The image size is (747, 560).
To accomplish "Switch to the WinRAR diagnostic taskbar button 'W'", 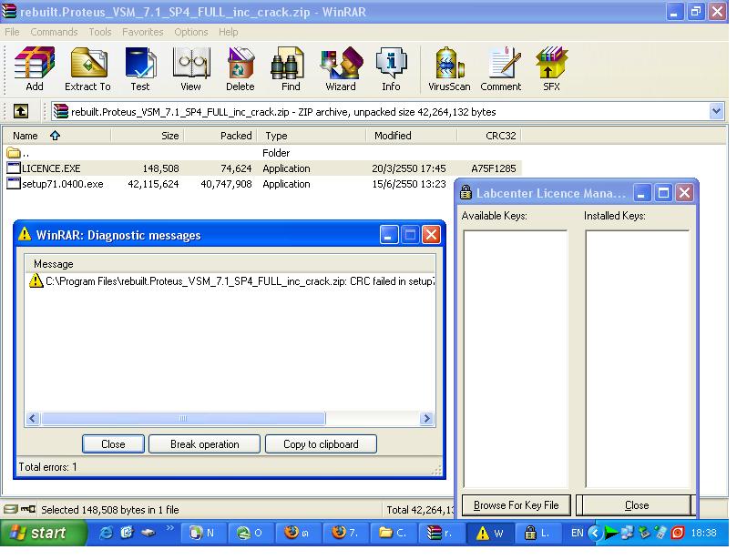I will point(491,533).
